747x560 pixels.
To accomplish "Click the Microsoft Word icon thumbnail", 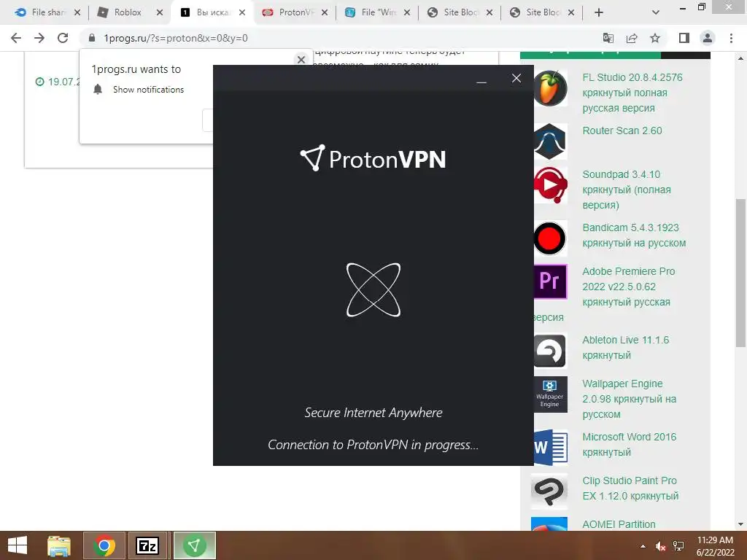I will point(550,448).
